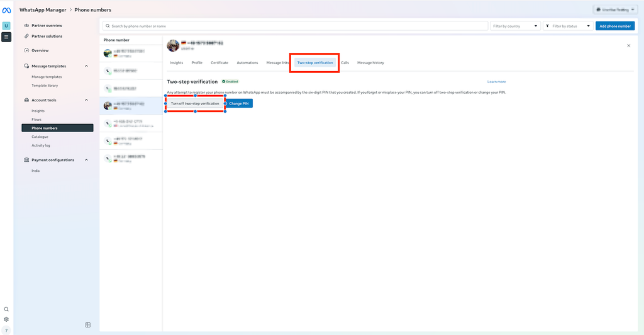Click the search by phone number field
Viewport: 644px width, 335px height.
point(296,26)
